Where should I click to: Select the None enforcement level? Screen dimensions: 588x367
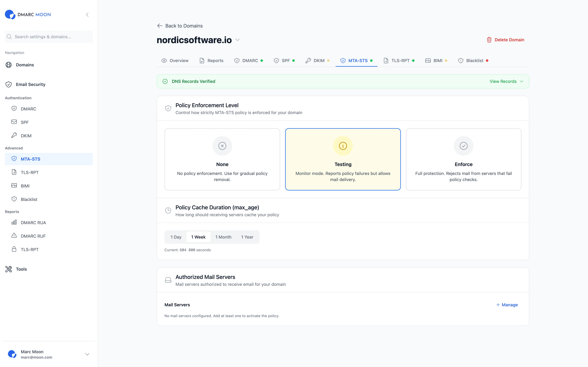[222, 159]
